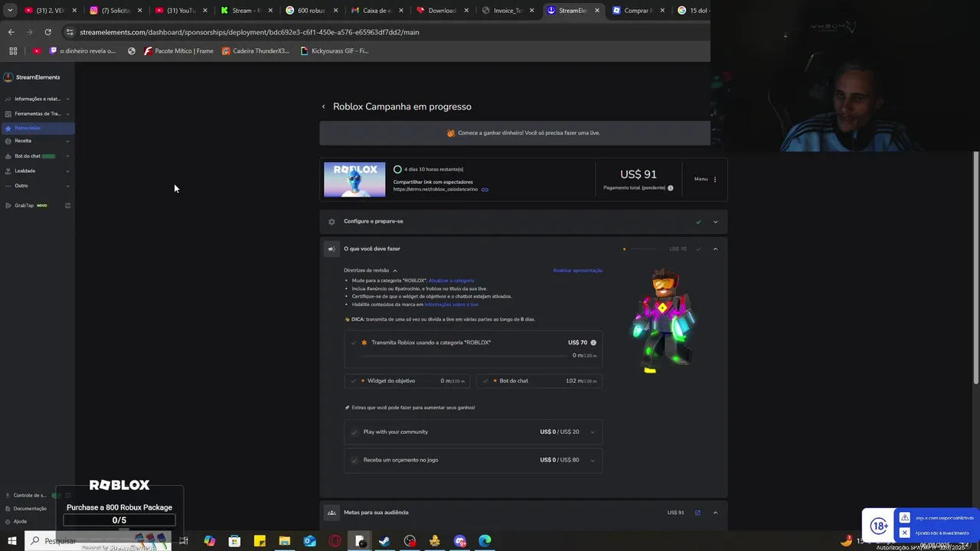Open GrabTap in the sidebar
The width and height of the screenshot is (980, 551).
click(x=31, y=205)
